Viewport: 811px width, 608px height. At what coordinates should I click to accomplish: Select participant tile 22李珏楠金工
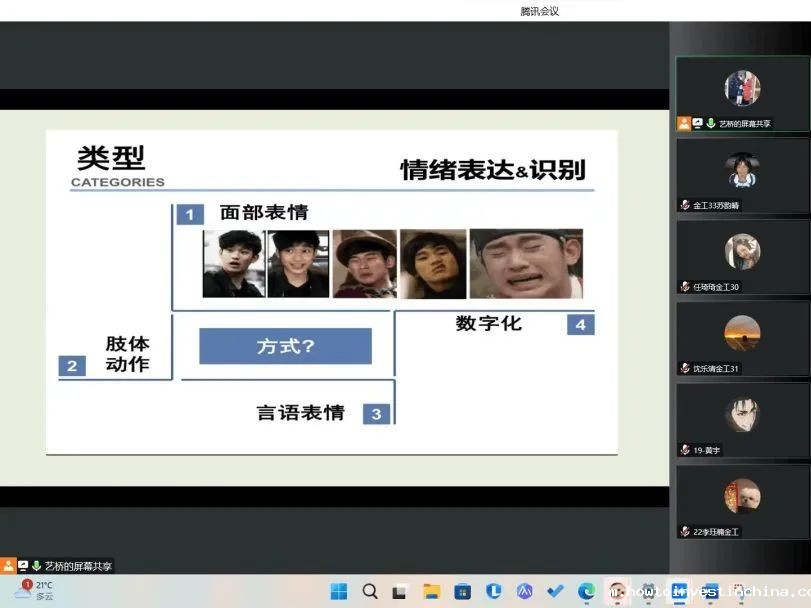click(x=742, y=501)
